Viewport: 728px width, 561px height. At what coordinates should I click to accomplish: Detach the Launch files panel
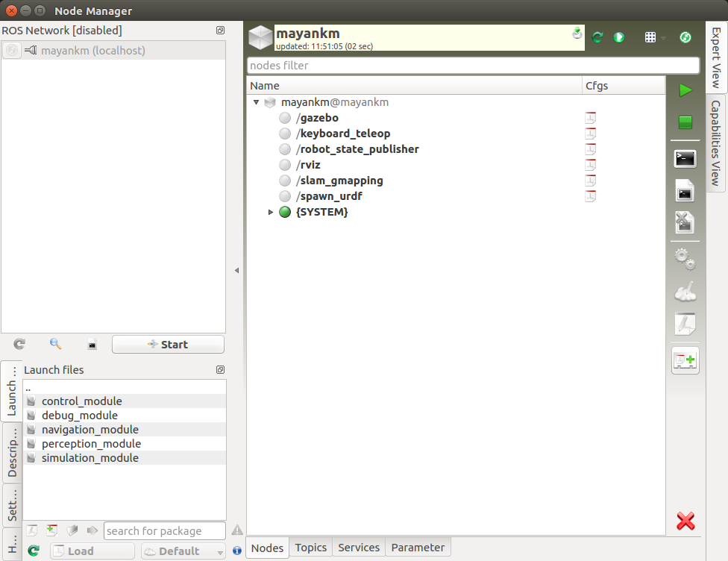pos(219,370)
